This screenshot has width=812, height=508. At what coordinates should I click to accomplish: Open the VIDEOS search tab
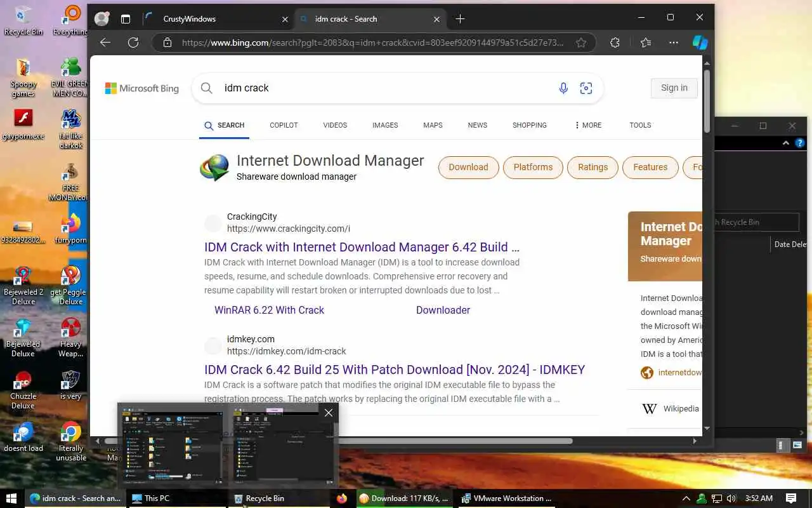(335, 125)
